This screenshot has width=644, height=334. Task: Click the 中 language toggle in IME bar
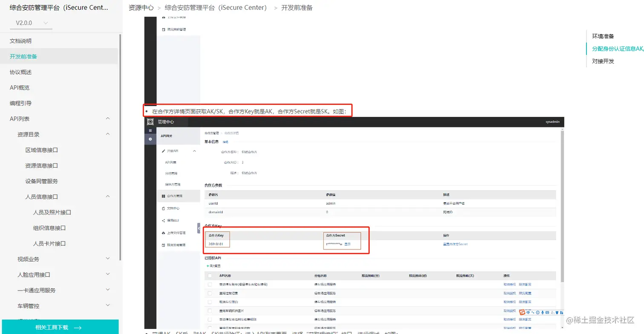(x=528, y=313)
